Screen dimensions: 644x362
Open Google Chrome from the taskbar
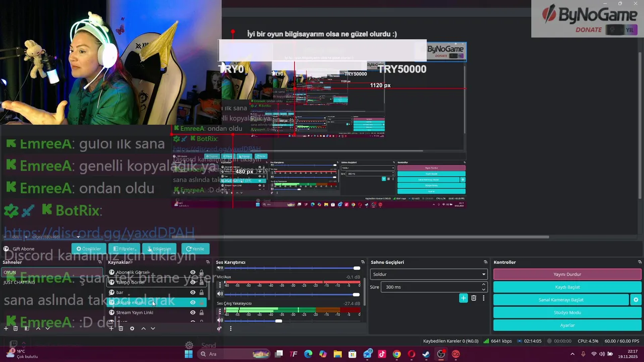[x=397, y=354]
